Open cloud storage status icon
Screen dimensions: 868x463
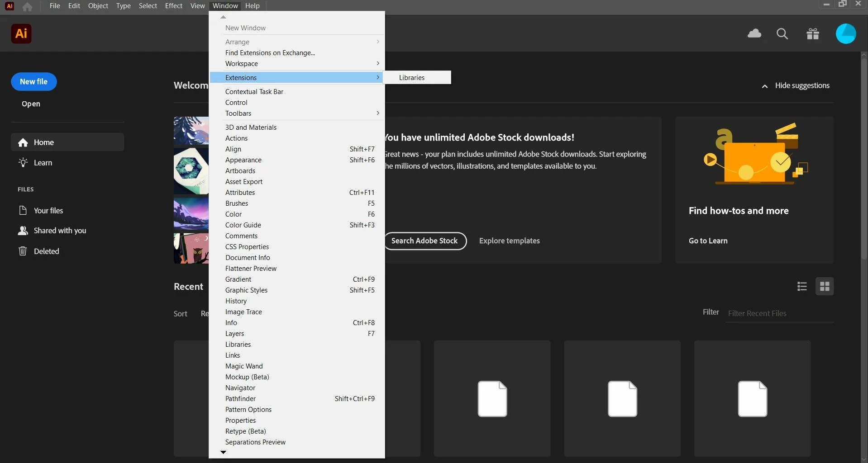pyautogui.click(x=754, y=33)
